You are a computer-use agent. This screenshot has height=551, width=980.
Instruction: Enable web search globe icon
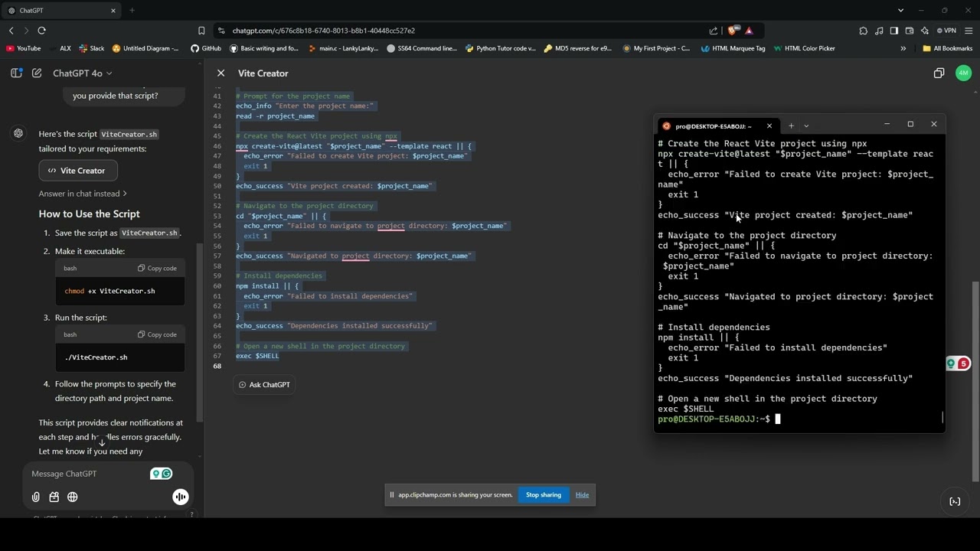click(x=73, y=497)
